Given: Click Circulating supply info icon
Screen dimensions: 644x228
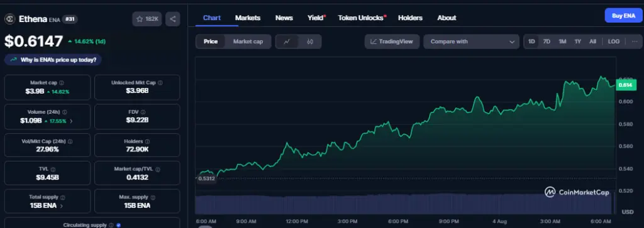Looking at the screenshot, I should (111, 225).
